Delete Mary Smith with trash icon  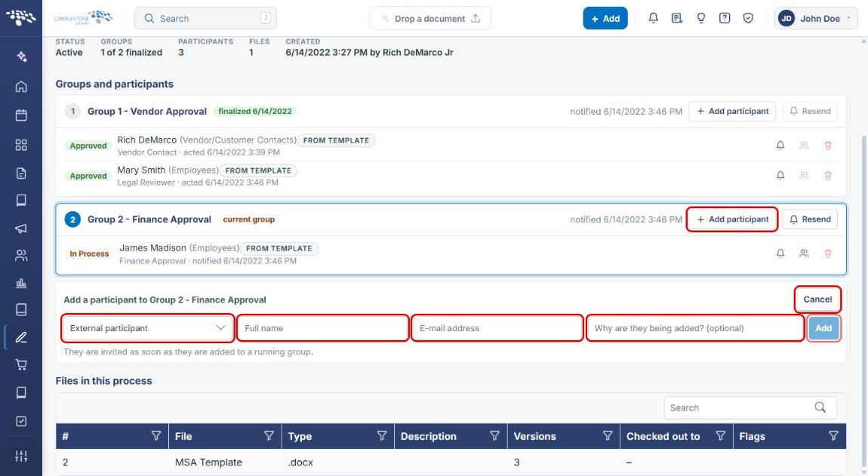(x=828, y=176)
